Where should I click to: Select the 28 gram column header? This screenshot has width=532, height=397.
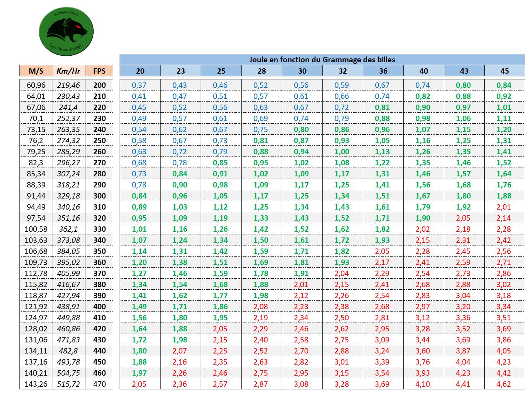[x=262, y=71]
